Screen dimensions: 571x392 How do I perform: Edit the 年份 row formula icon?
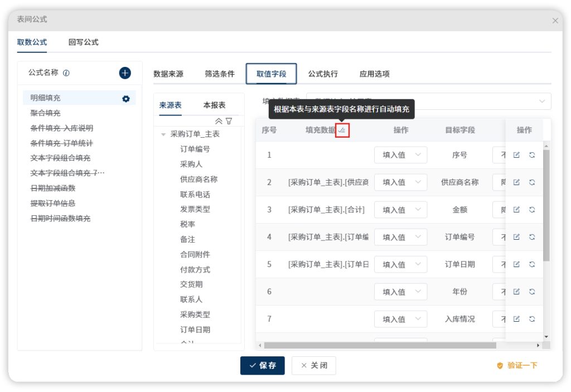[516, 292]
